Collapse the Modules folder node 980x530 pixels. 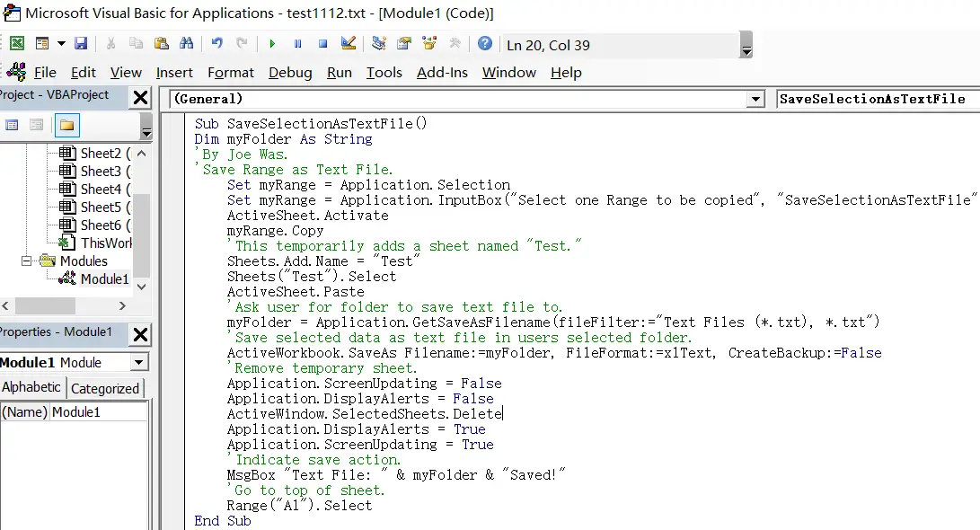[x=26, y=261]
